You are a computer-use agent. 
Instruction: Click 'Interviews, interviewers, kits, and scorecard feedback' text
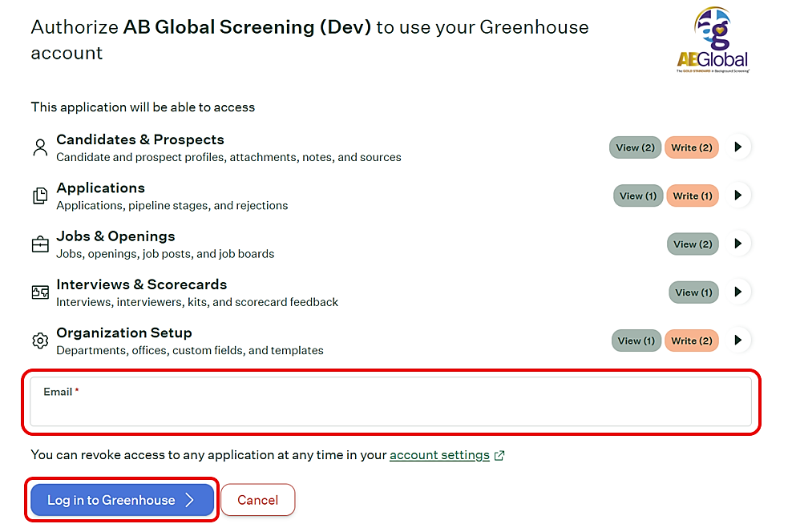pos(197,302)
